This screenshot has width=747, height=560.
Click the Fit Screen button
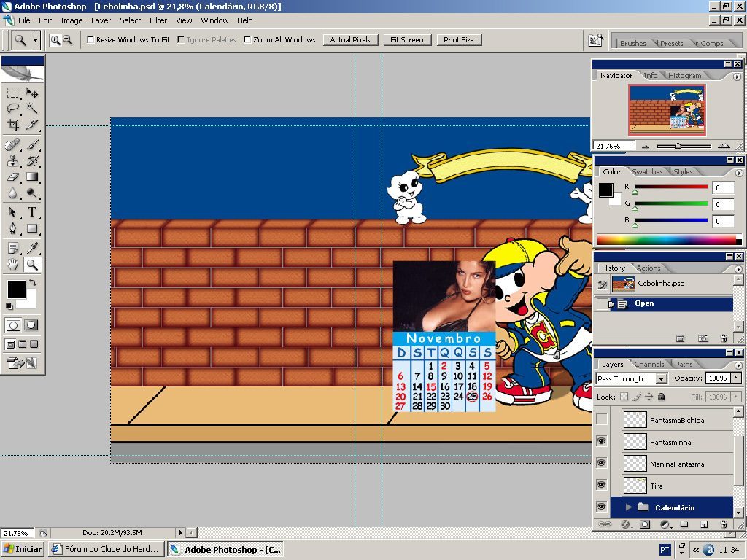pyautogui.click(x=407, y=40)
